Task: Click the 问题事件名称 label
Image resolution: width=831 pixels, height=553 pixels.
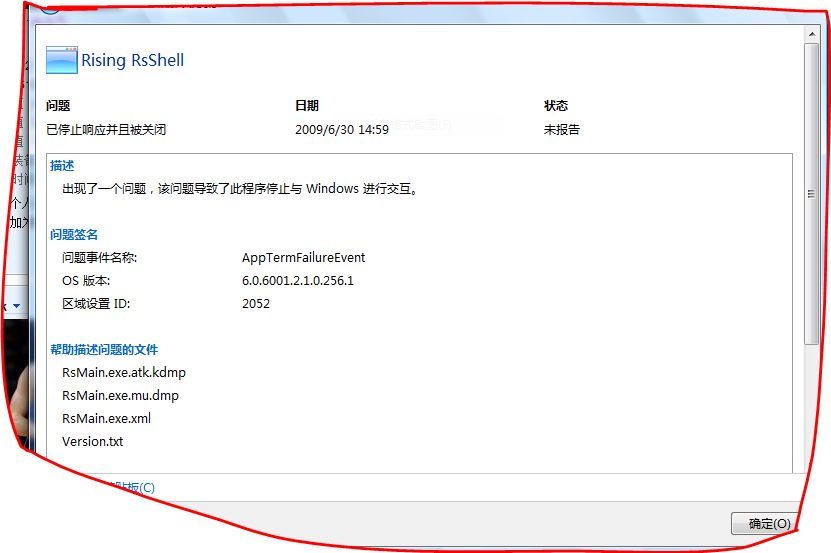Action: tap(100, 258)
